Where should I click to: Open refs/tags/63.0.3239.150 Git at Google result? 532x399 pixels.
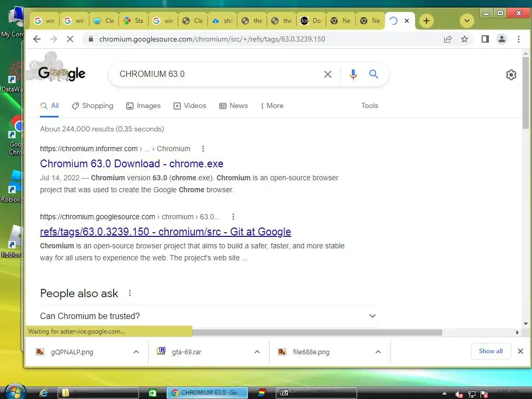pos(166,232)
